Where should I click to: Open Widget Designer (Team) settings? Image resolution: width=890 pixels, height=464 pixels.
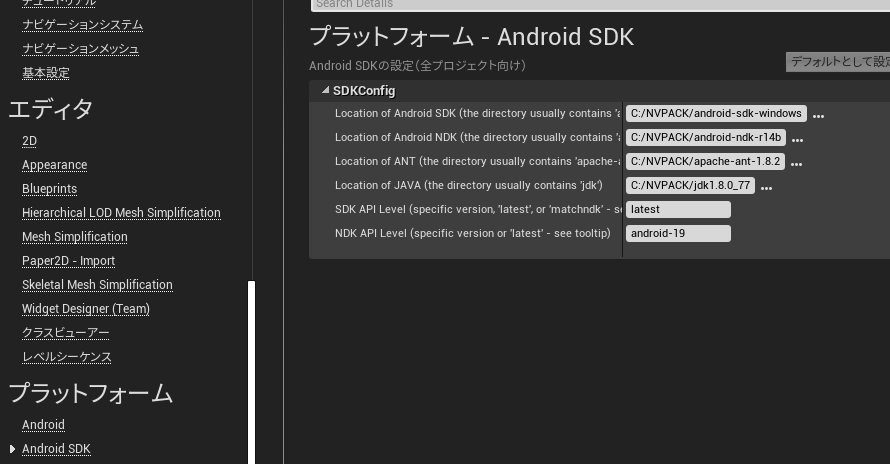coord(86,308)
